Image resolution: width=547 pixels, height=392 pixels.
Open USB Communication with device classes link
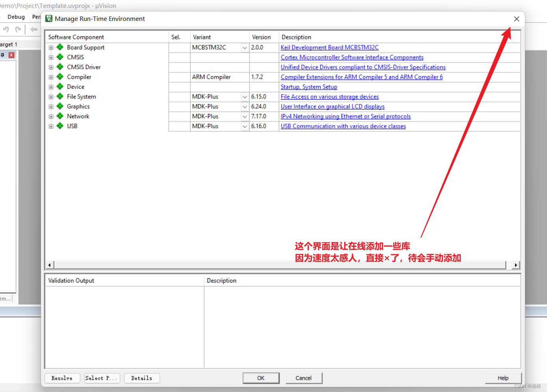[x=343, y=126]
